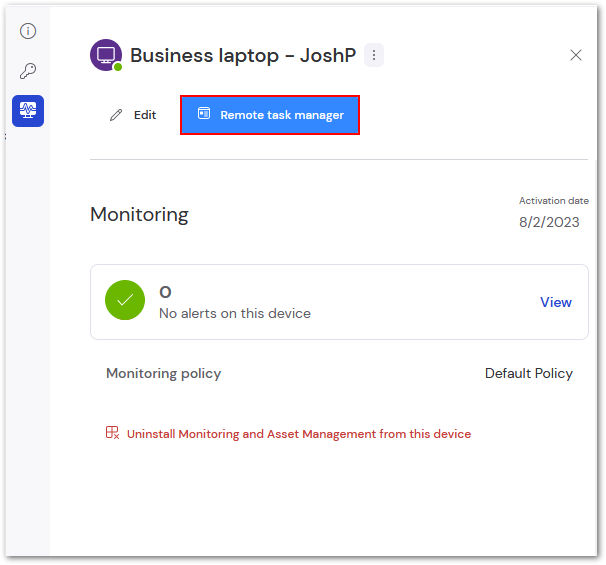This screenshot has width=606, height=565.
Task: Open the three-dot menu beside JoshP
Action: 374,55
